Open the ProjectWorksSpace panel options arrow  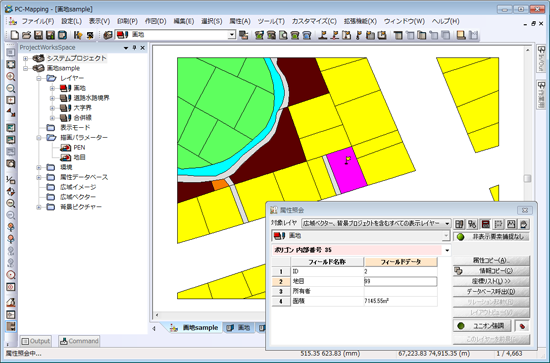(126, 48)
